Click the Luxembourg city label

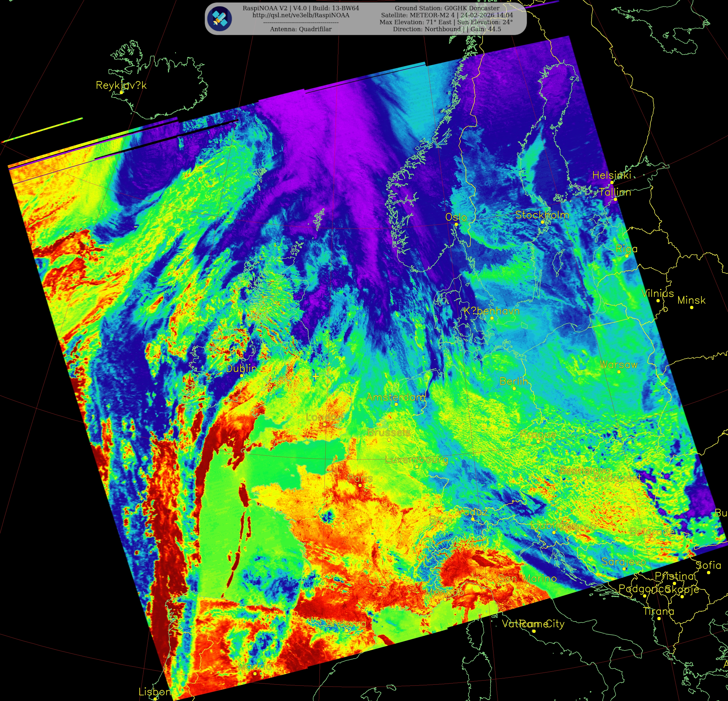tap(416, 459)
